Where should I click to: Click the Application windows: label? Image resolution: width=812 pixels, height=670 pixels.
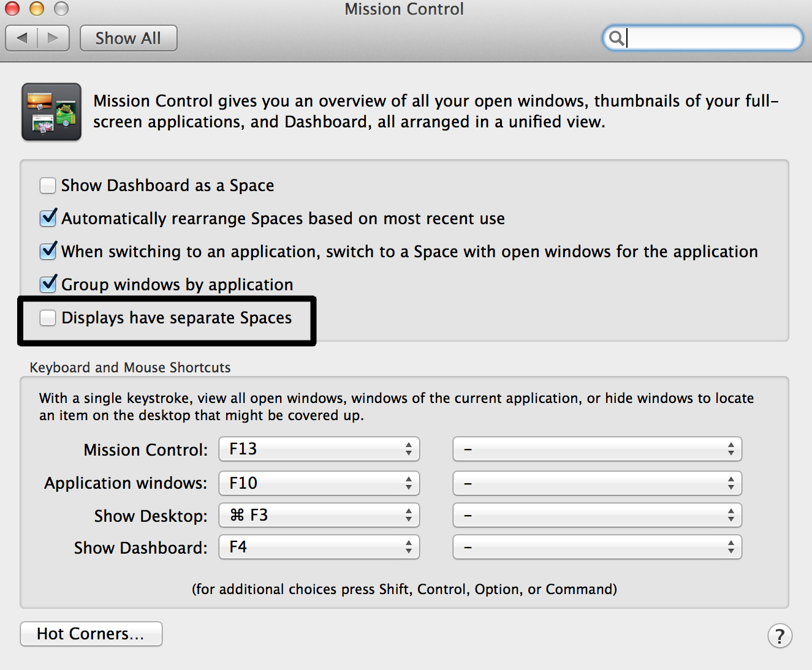click(126, 483)
